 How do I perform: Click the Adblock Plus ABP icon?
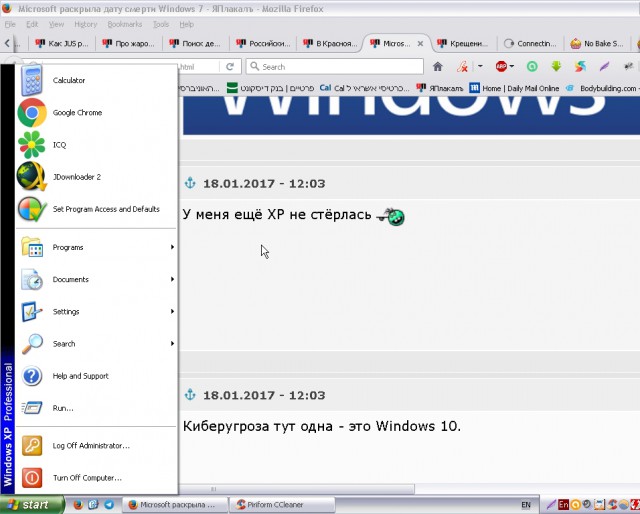tap(501, 66)
